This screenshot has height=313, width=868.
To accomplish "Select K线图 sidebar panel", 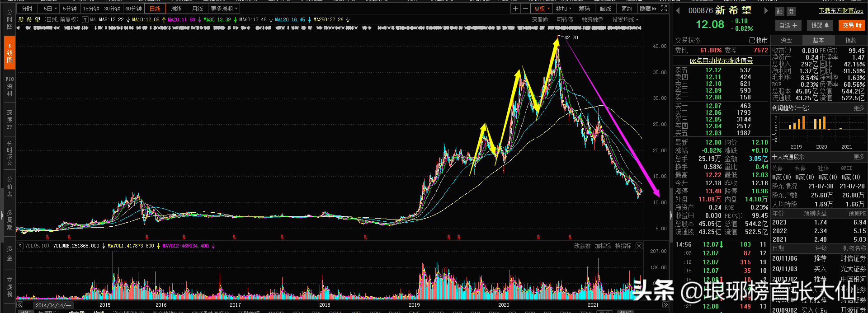I will pyautogui.click(x=9, y=53).
